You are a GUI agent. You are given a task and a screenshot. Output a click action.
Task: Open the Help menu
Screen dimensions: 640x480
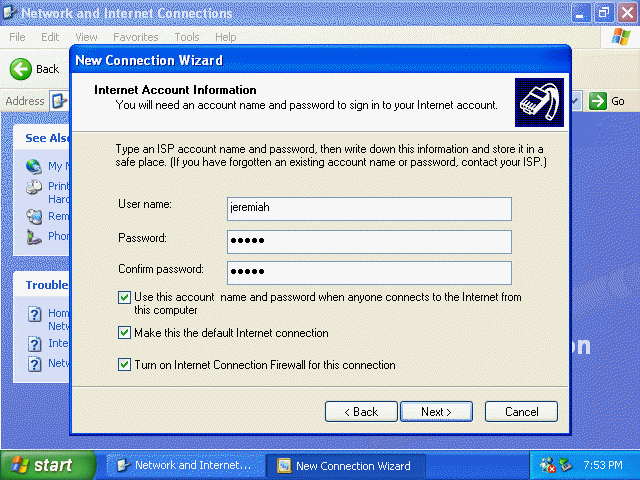[226, 37]
